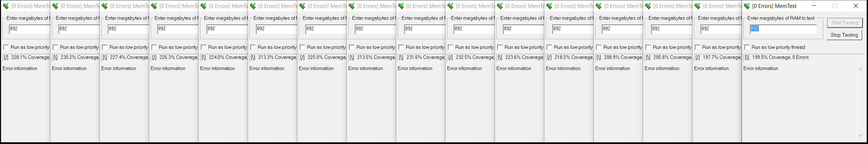This screenshot has height=144, width=868.
Task: Minimize the frontmost MemTest window
Action: (814, 6)
